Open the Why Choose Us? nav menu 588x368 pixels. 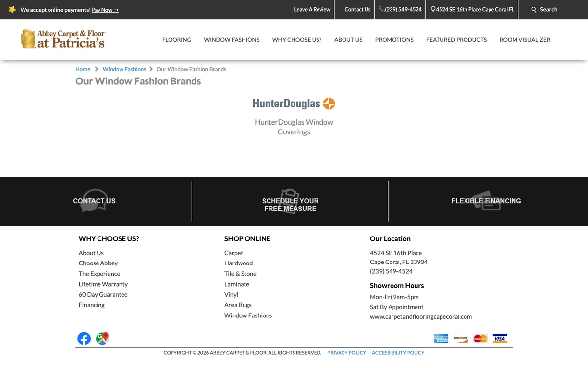point(297,40)
